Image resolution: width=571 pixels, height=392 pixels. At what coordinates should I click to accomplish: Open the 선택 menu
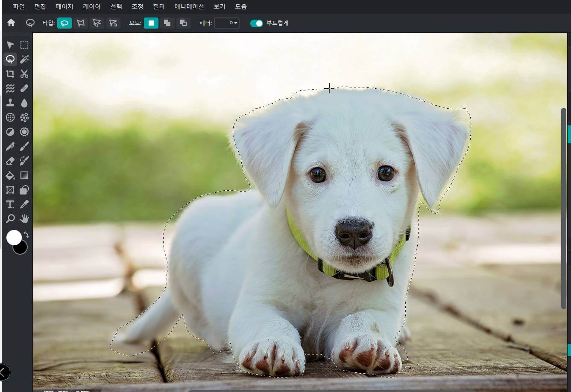116,7
